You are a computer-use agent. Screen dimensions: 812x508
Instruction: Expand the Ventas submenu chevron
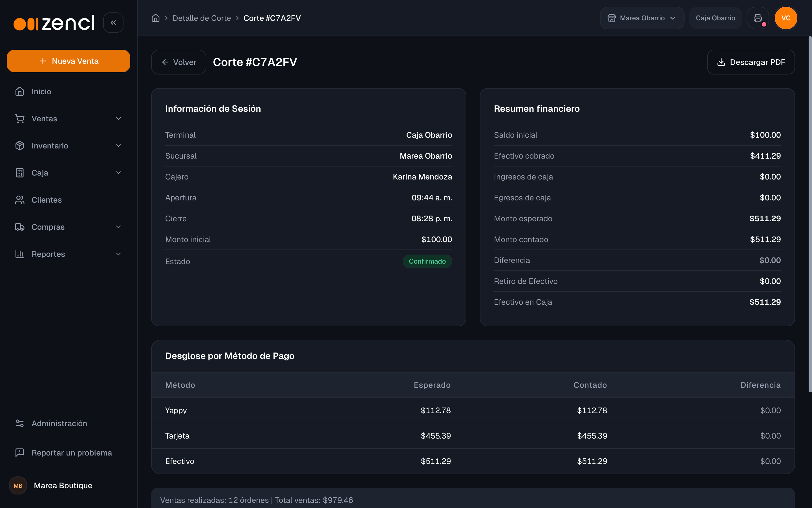[118, 119]
